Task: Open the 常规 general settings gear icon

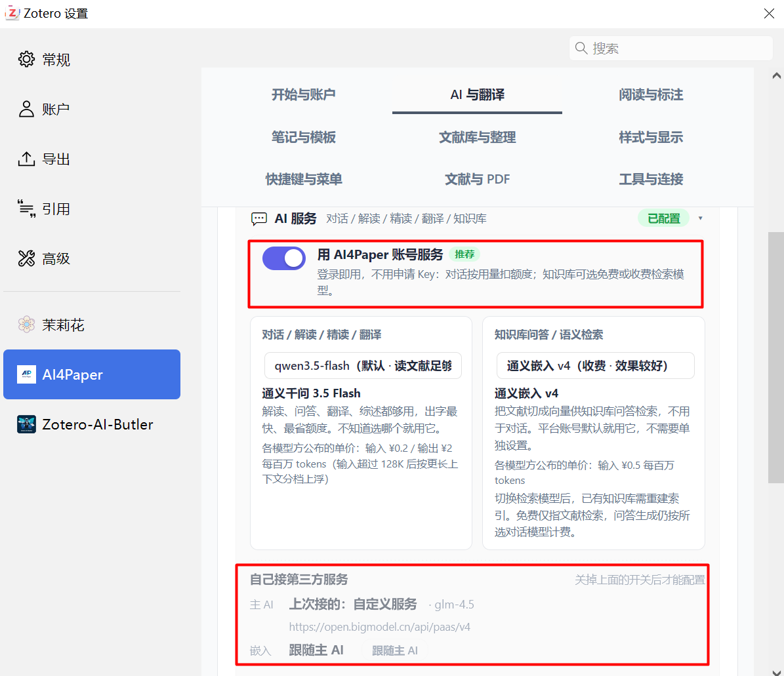Action: 26,59
